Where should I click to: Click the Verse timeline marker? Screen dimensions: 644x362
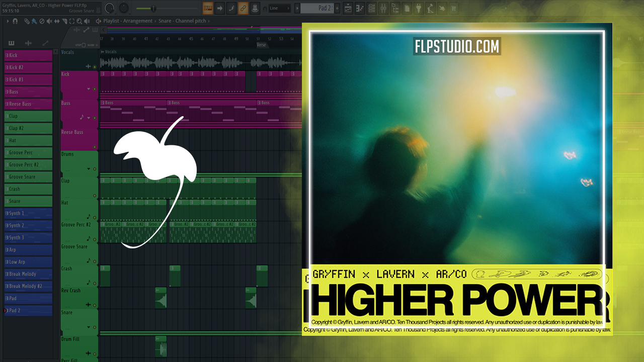click(x=261, y=45)
